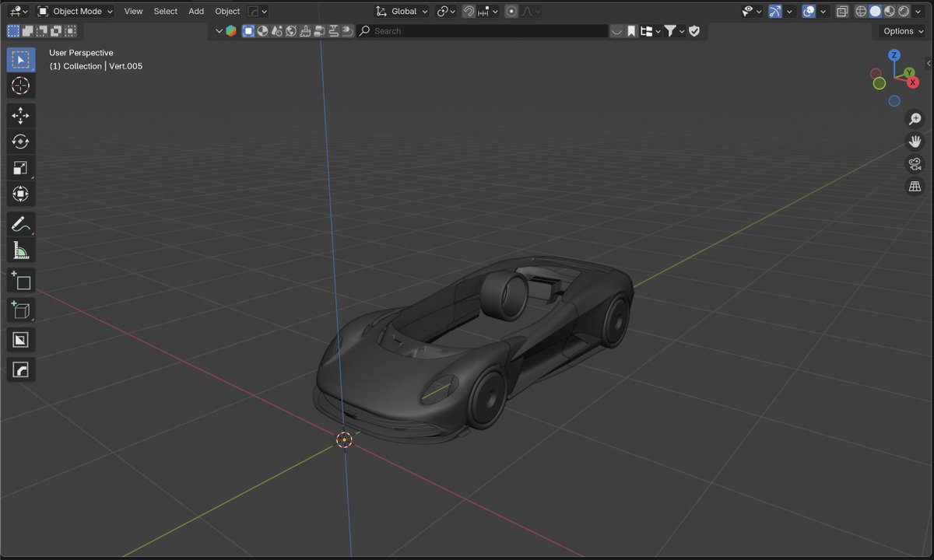
Task: Open the funnel filter dropdown
Action: tap(674, 31)
